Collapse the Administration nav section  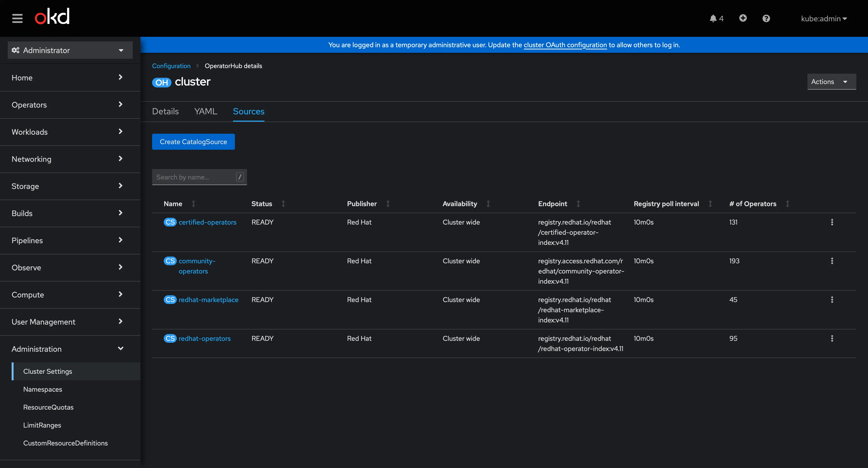pos(70,349)
